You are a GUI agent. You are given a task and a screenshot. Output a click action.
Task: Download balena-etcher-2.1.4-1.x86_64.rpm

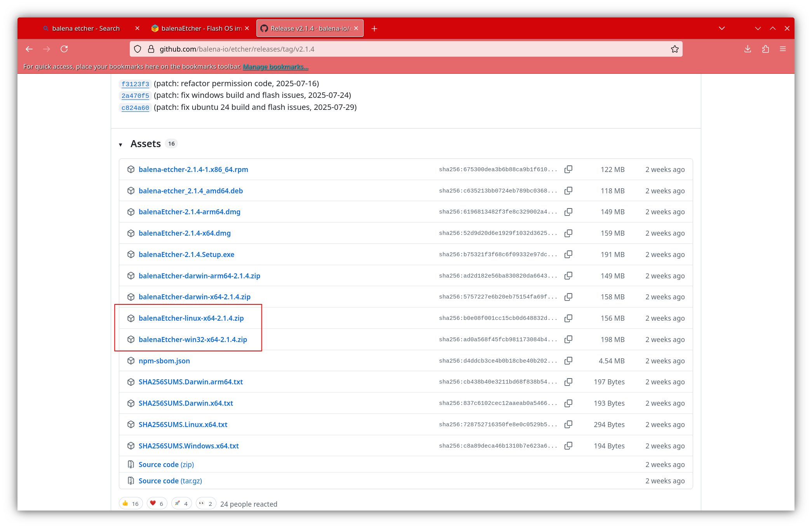pyautogui.click(x=193, y=170)
